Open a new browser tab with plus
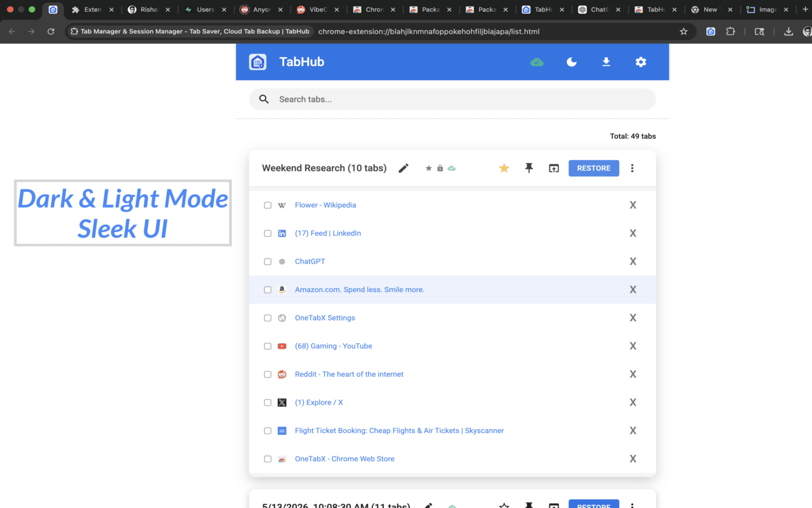Screen dimensions: 812x508 [x=805, y=10]
